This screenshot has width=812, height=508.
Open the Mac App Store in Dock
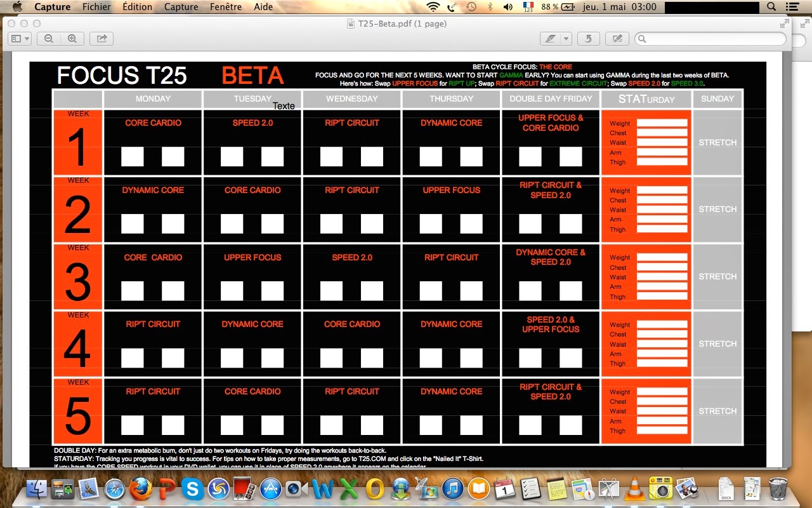[x=270, y=490]
